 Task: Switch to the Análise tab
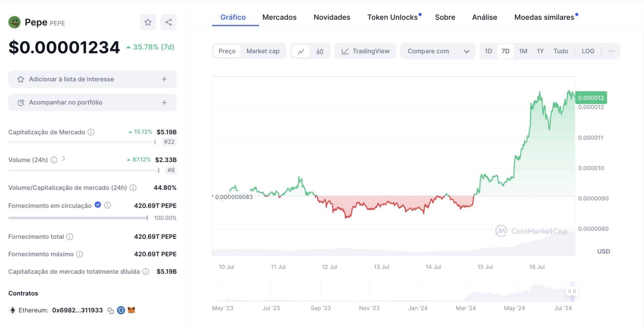(485, 17)
